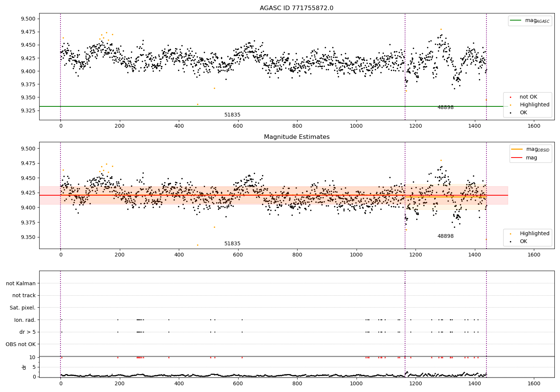This screenshot has height=392, width=560.
Task: Click the 'Ion. rad.' y-axis label
Action: (25, 320)
